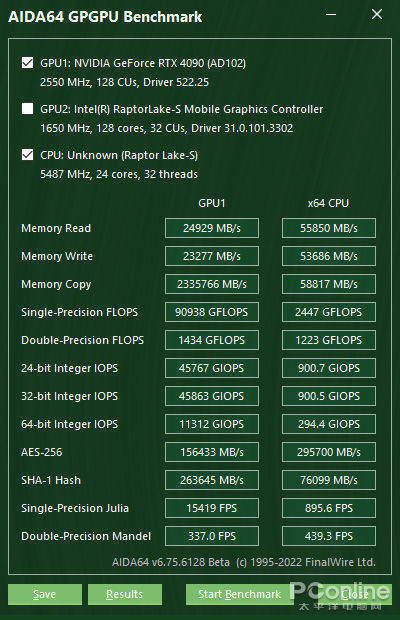
Task: Open the Results button
Action: coord(125,594)
